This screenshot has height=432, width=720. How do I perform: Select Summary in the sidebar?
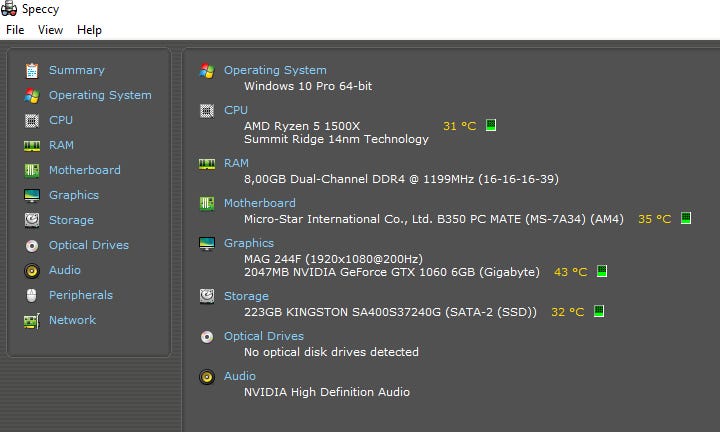click(77, 70)
